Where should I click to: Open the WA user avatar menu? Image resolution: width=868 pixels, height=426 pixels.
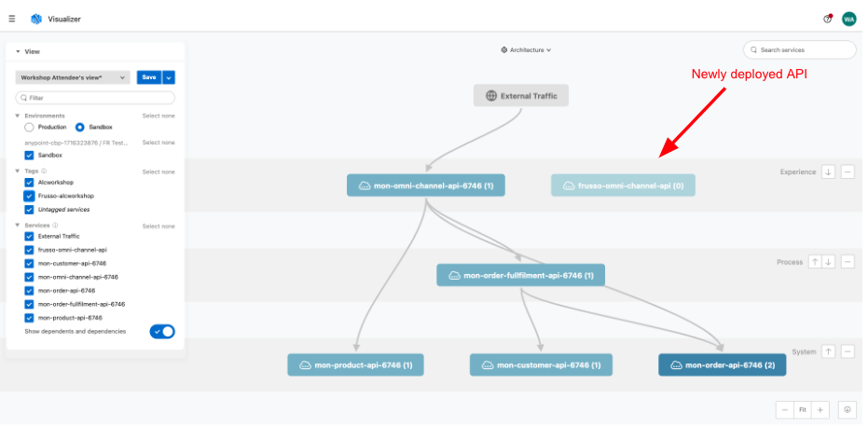[848, 19]
